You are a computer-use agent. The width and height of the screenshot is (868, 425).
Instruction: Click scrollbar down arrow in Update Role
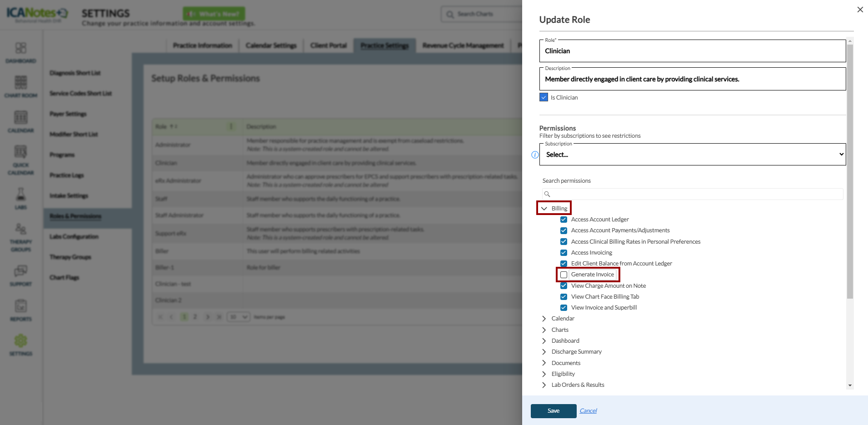tap(850, 385)
